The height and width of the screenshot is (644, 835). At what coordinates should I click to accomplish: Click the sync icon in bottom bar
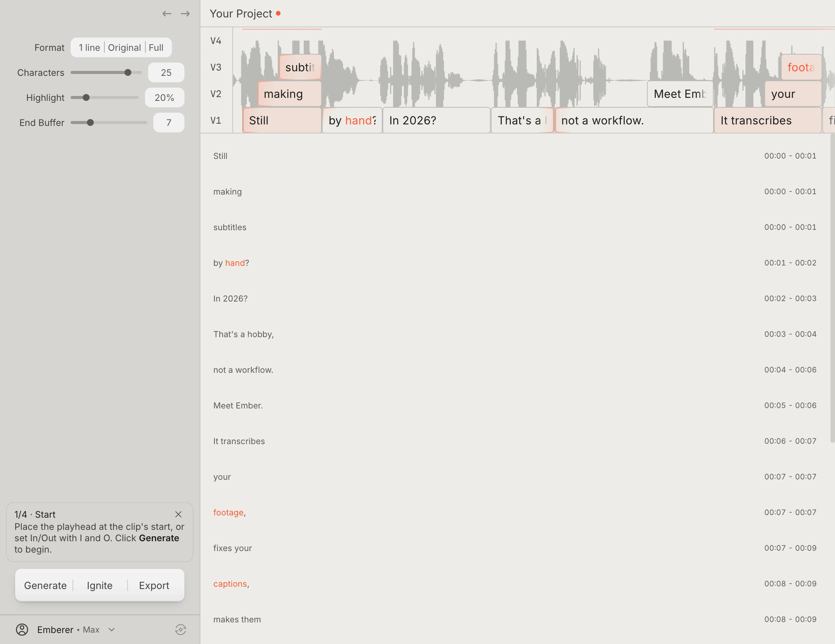tap(180, 630)
